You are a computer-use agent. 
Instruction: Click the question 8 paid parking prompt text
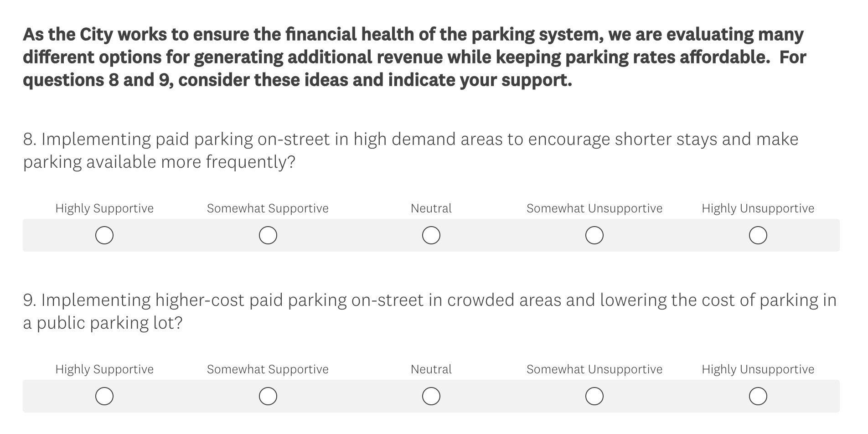(410, 139)
